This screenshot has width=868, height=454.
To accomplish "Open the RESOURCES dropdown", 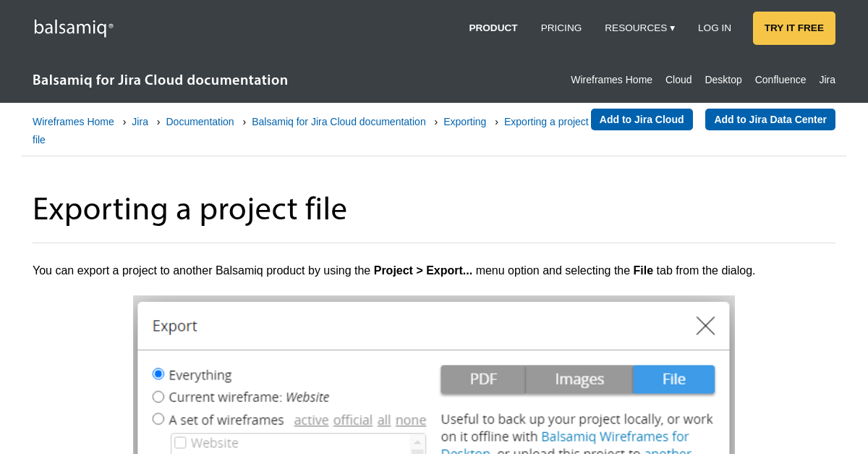I will coord(639,28).
